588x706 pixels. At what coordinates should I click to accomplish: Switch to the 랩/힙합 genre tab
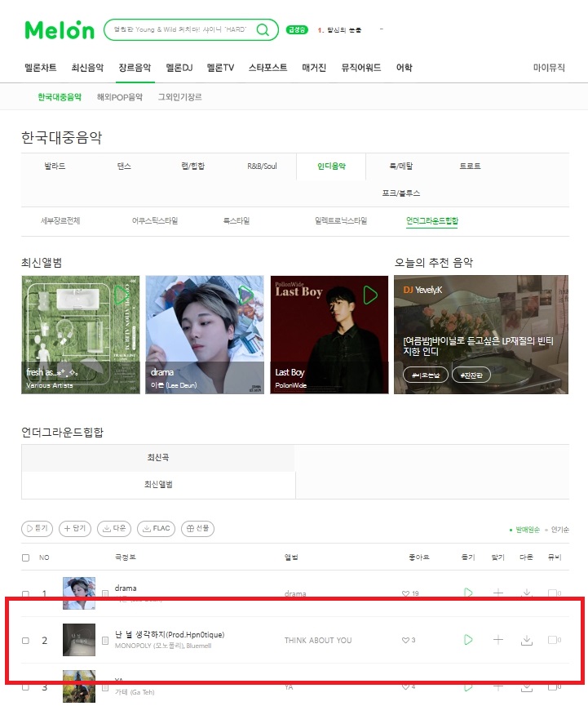pos(193,167)
